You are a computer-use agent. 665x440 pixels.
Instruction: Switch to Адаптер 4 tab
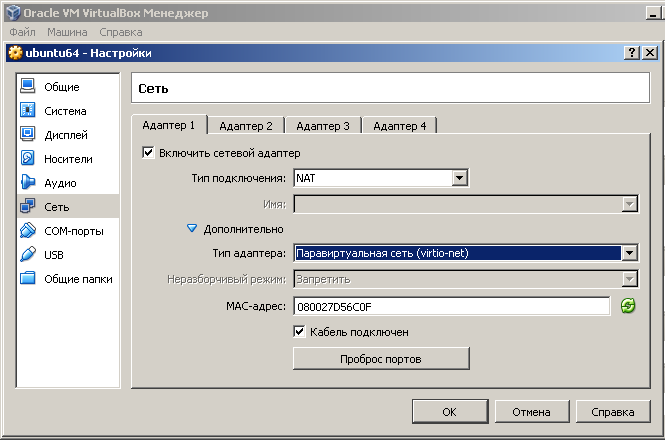click(400, 126)
